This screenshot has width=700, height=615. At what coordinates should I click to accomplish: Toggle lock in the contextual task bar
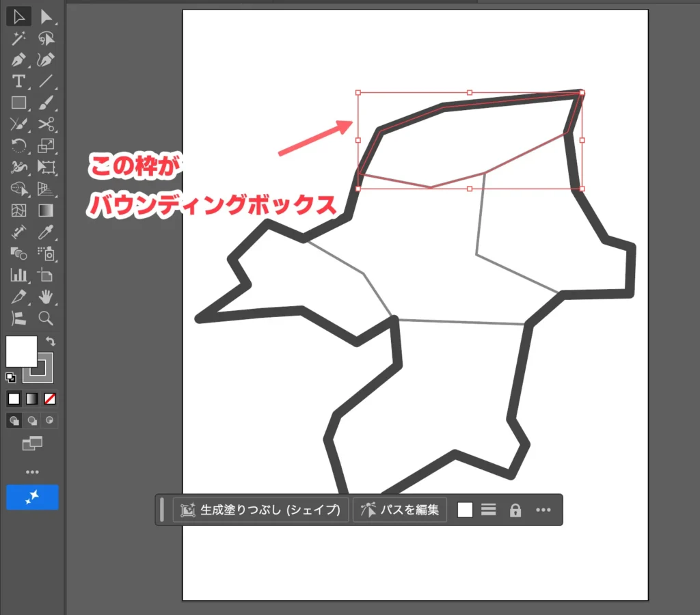click(x=515, y=510)
